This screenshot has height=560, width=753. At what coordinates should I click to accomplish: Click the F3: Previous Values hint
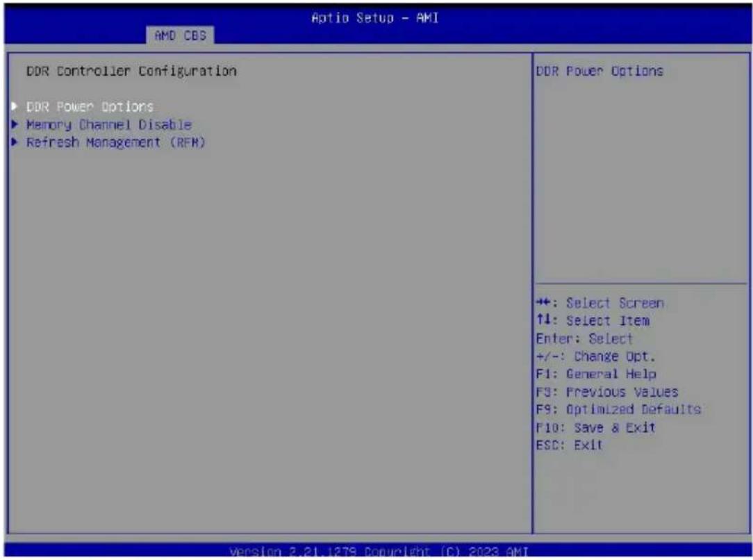tap(607, 392)
